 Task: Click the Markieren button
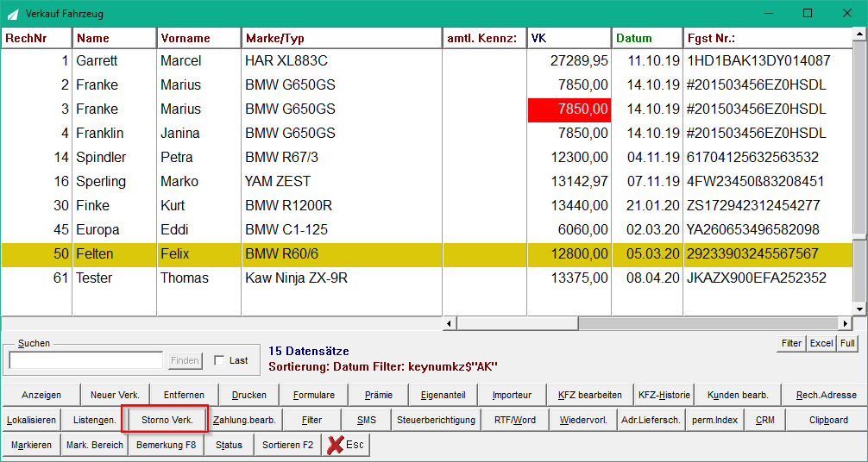pos(31,445)
